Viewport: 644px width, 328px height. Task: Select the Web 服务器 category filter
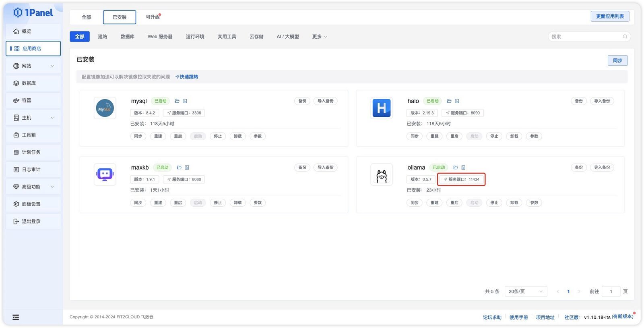160,37
